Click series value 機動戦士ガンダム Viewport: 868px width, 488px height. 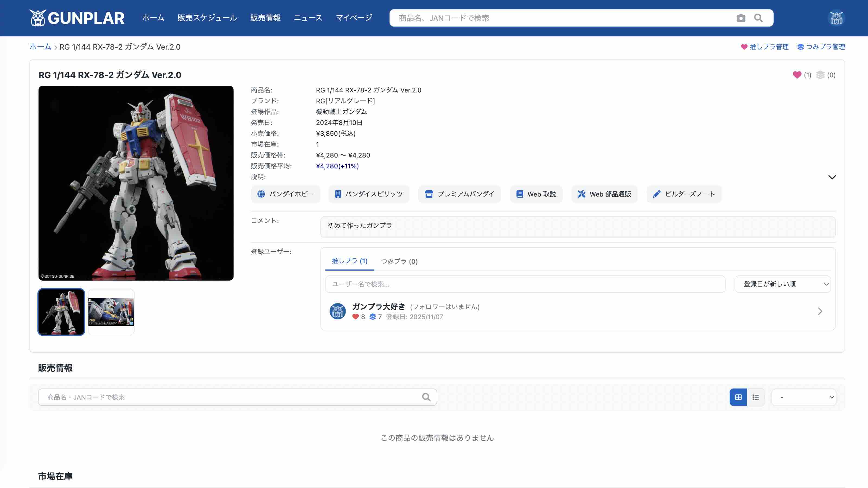[341, 111]
